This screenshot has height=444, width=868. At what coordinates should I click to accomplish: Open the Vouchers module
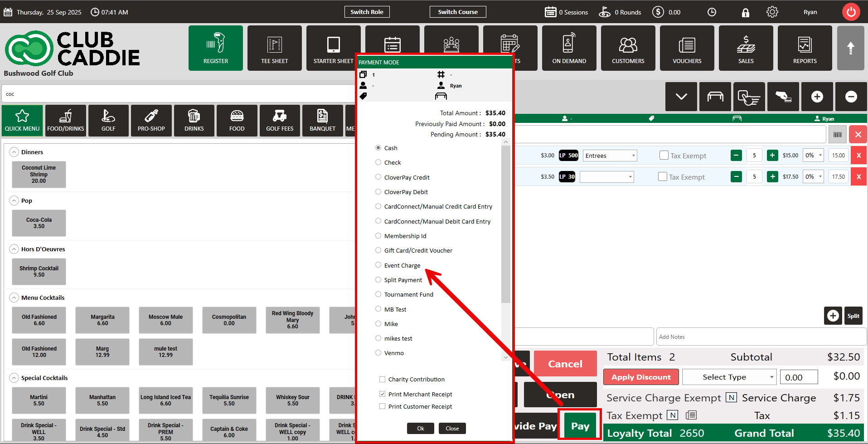(x=687, y=48)
